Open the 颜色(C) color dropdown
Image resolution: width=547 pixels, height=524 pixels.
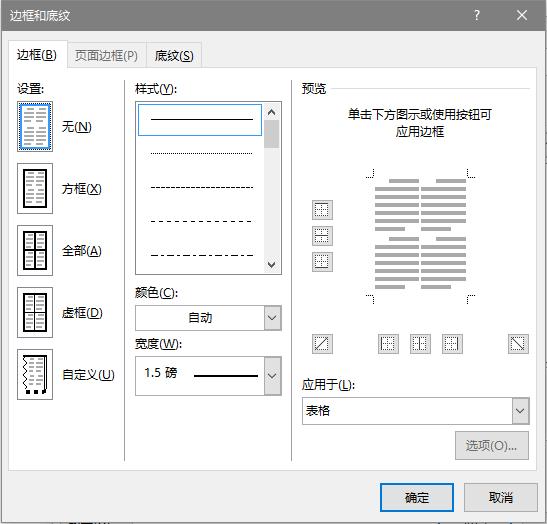click(x=208, y=318)
